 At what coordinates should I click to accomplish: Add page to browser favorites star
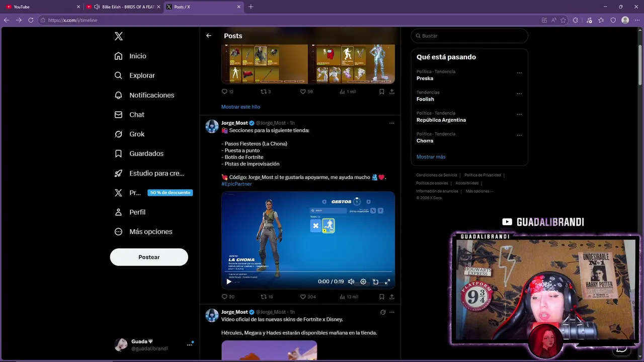tap(563, 20)
